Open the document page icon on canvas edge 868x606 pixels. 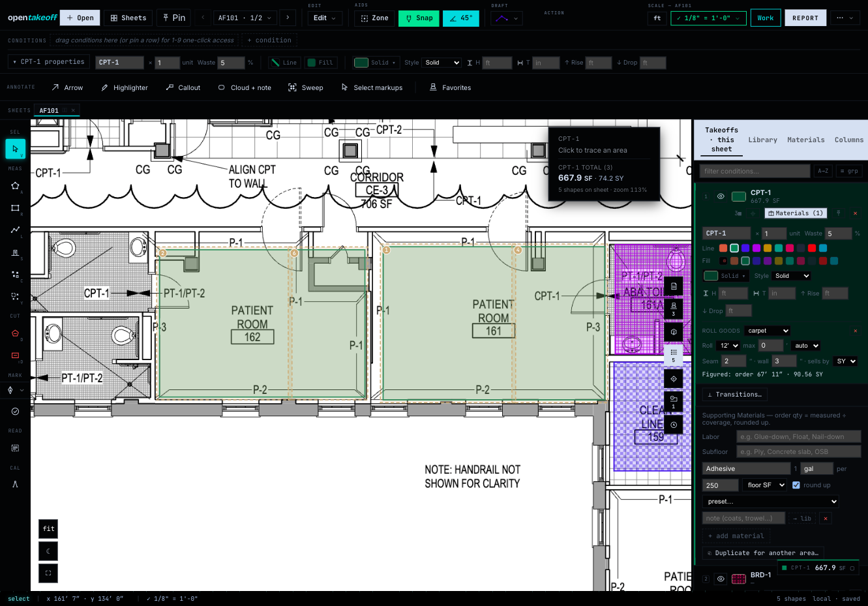coord(674,286)
